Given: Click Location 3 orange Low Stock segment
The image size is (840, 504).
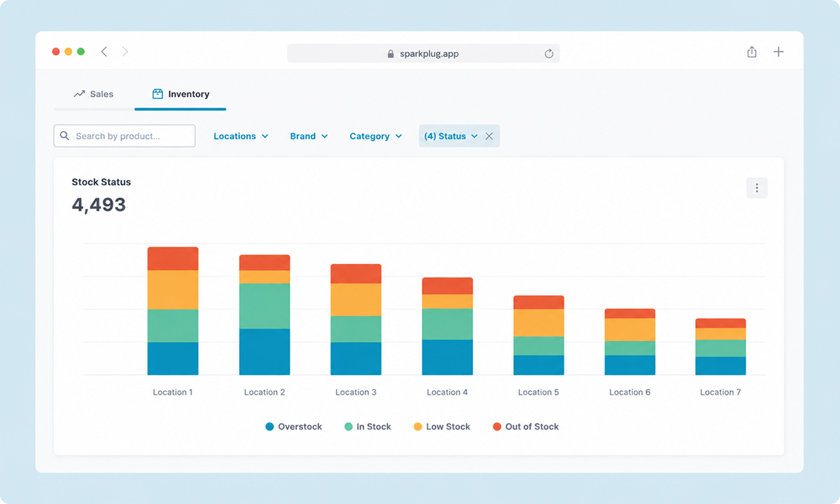Looking at the screenshot, I should [x=356, y=299].
